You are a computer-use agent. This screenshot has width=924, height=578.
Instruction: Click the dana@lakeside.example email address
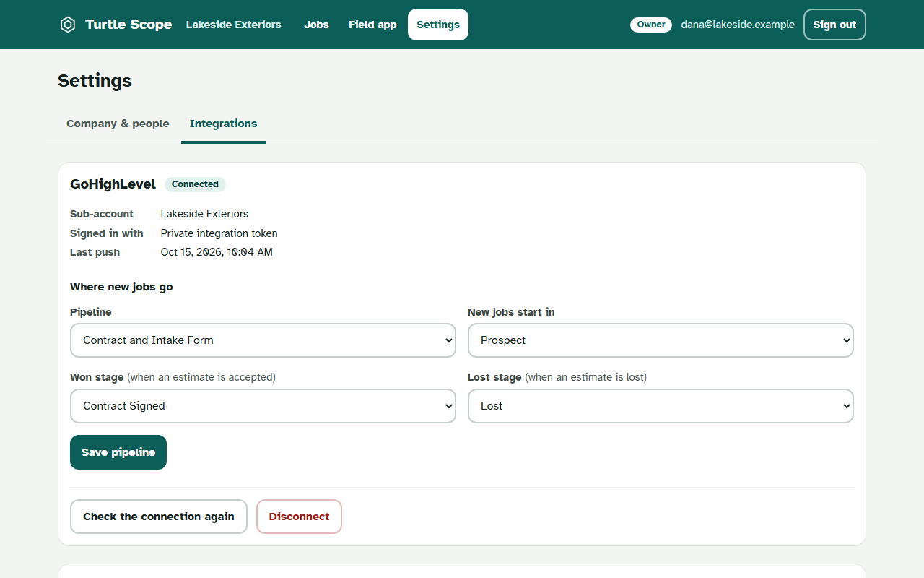click(x=738, y=25)
